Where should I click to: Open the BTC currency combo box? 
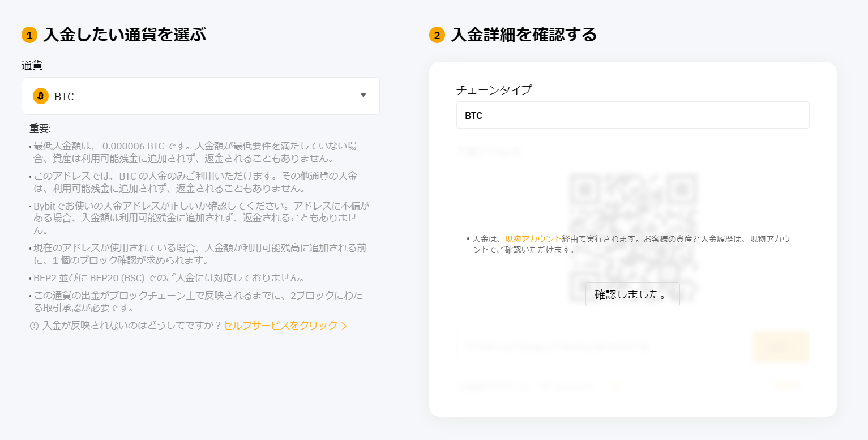200,96
